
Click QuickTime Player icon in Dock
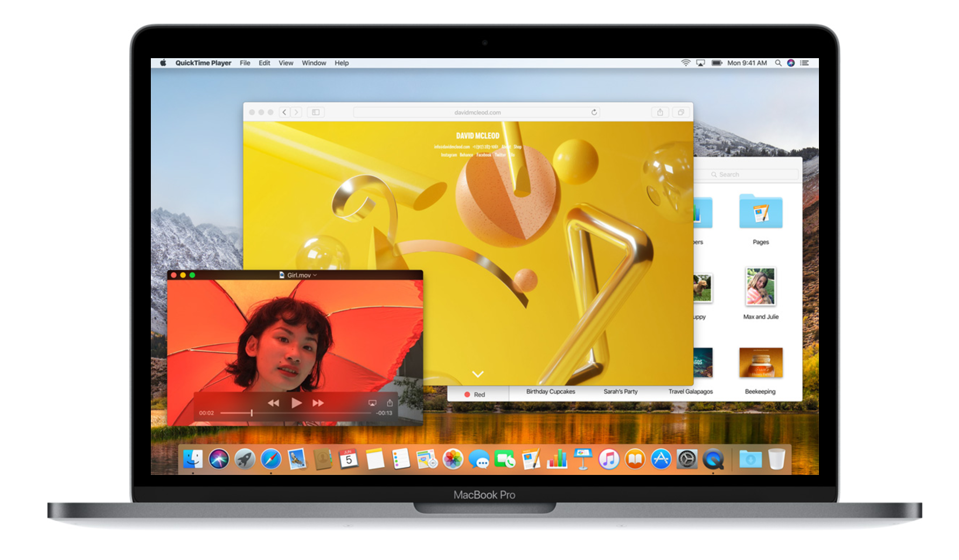pyautogui.click(x=713, y=459)
